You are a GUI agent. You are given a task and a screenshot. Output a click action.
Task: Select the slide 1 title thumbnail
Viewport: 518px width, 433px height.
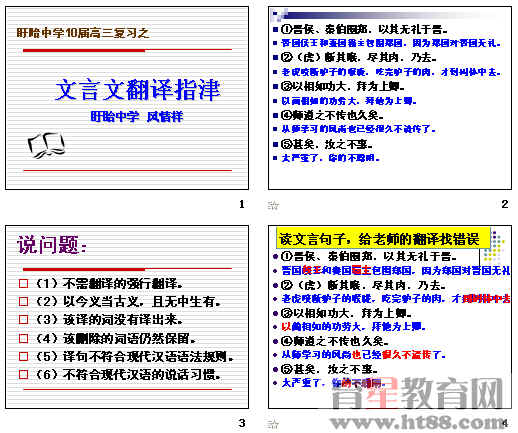pos(127,98)
